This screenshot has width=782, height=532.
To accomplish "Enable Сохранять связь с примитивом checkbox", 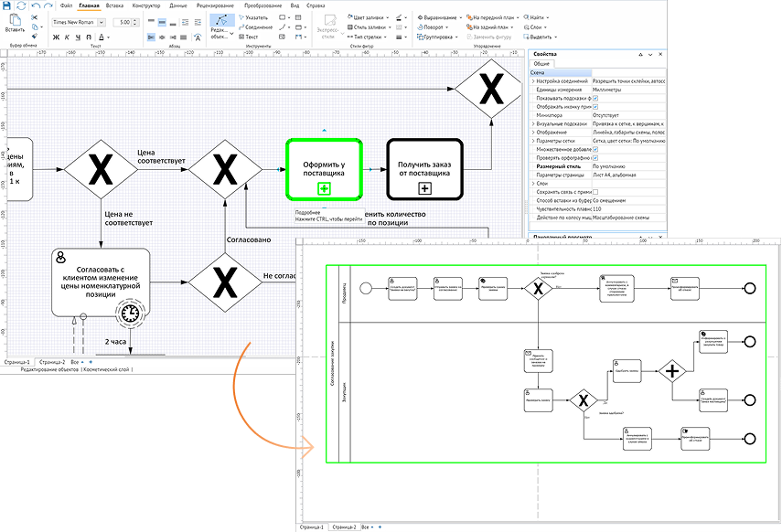I will tap(595, 192).
